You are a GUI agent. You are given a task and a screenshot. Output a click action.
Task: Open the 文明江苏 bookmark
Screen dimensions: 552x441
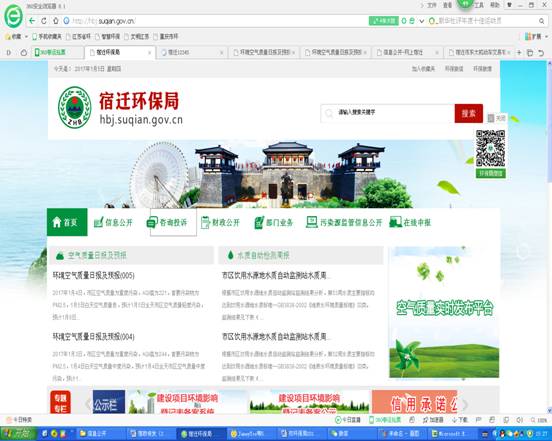(137, 37)
